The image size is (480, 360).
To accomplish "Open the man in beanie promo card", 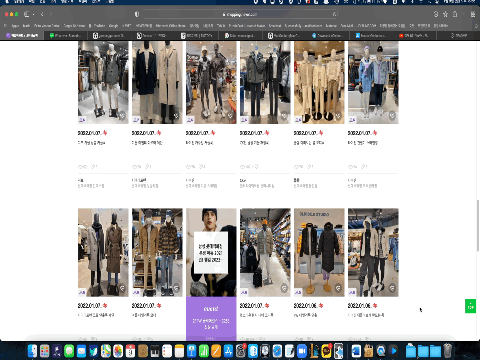I will 211,252.
